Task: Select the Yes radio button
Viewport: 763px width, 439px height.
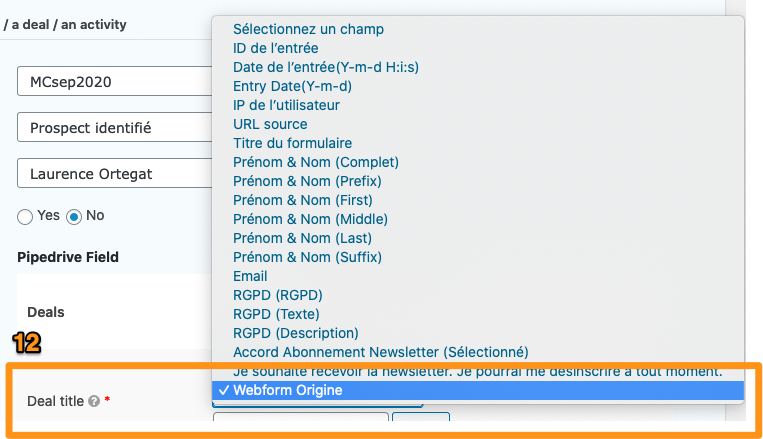Action: 25,217
